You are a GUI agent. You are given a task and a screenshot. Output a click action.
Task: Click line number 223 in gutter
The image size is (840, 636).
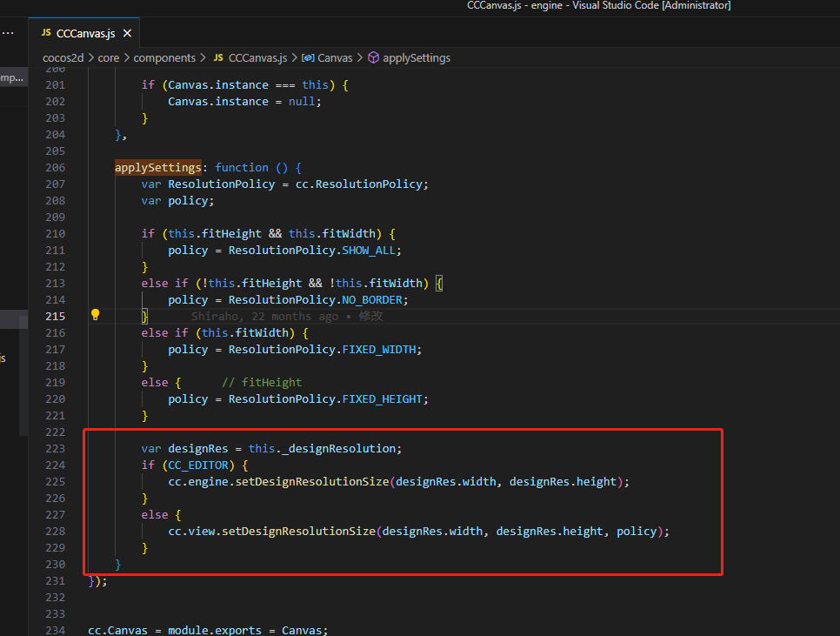click(x=55, y=448)
